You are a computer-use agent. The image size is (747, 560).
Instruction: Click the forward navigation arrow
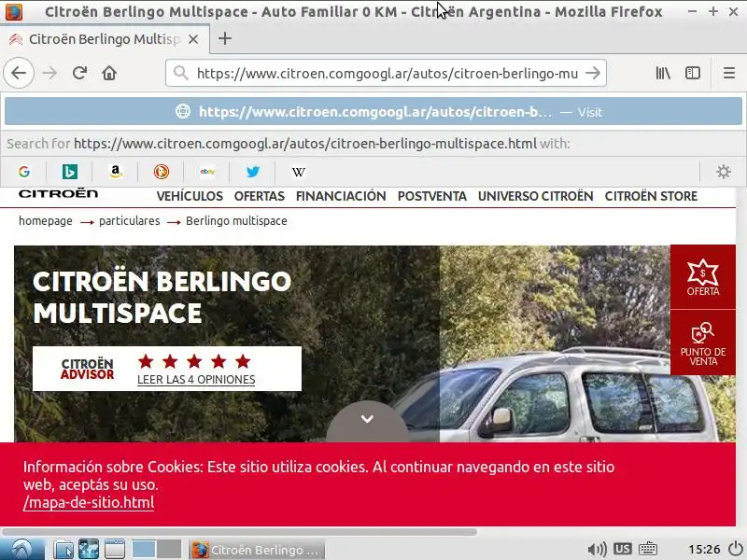coord(49,73)
